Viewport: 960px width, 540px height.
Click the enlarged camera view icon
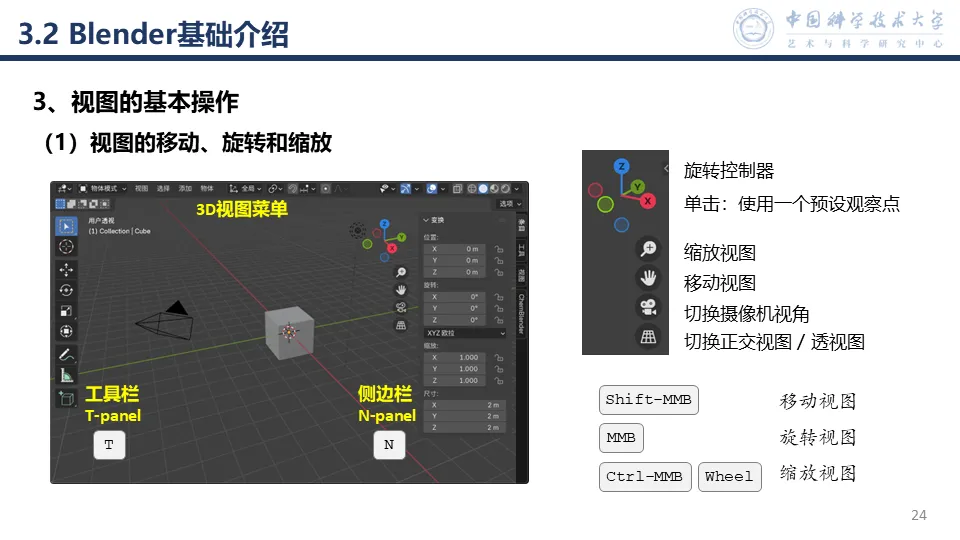click(648, 307)
